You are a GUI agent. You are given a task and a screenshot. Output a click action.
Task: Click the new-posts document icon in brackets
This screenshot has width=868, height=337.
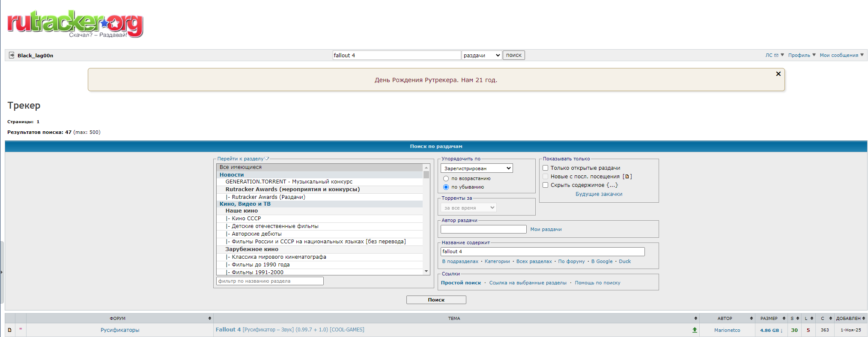627,177
